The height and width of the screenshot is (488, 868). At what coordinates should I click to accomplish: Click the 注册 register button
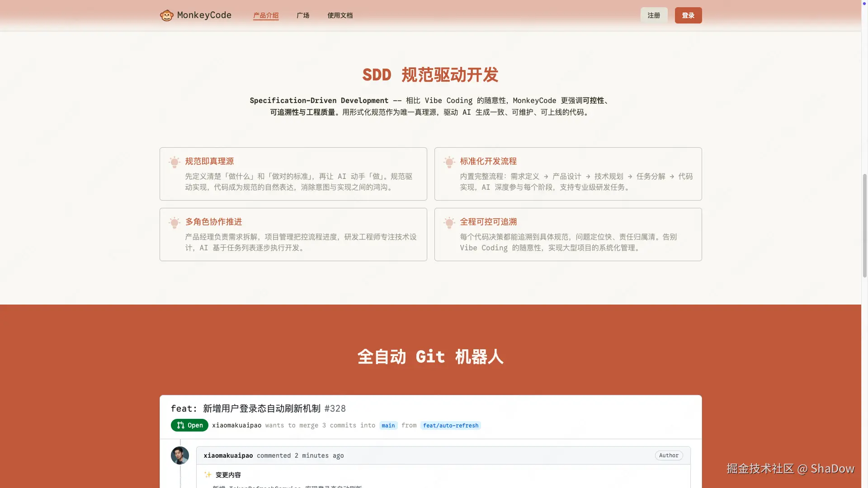[653, 15]
